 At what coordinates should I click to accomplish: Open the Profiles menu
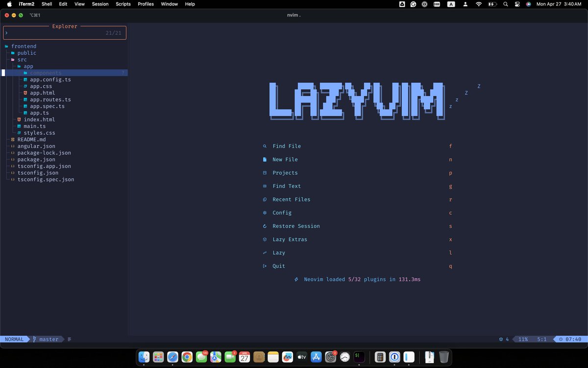tap(146, 4)
